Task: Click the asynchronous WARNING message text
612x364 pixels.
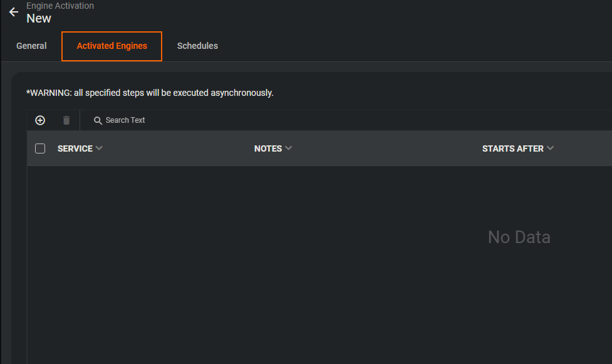Action: click(x=150, y=93)
